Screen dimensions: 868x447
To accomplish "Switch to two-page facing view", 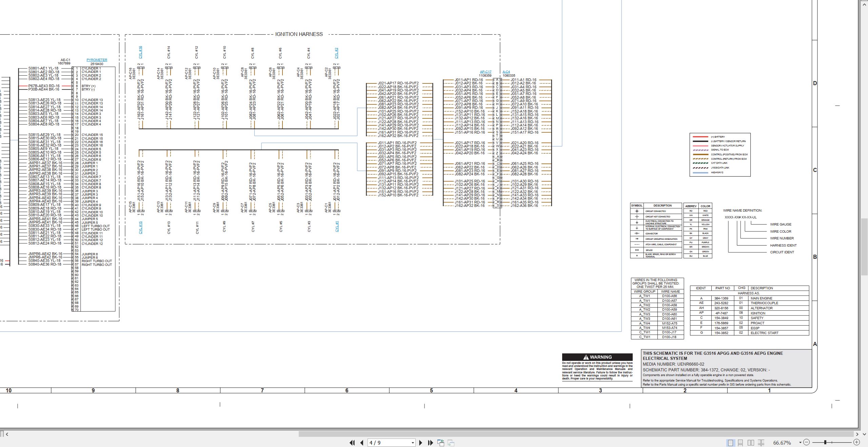I will [x=751, y=443].
